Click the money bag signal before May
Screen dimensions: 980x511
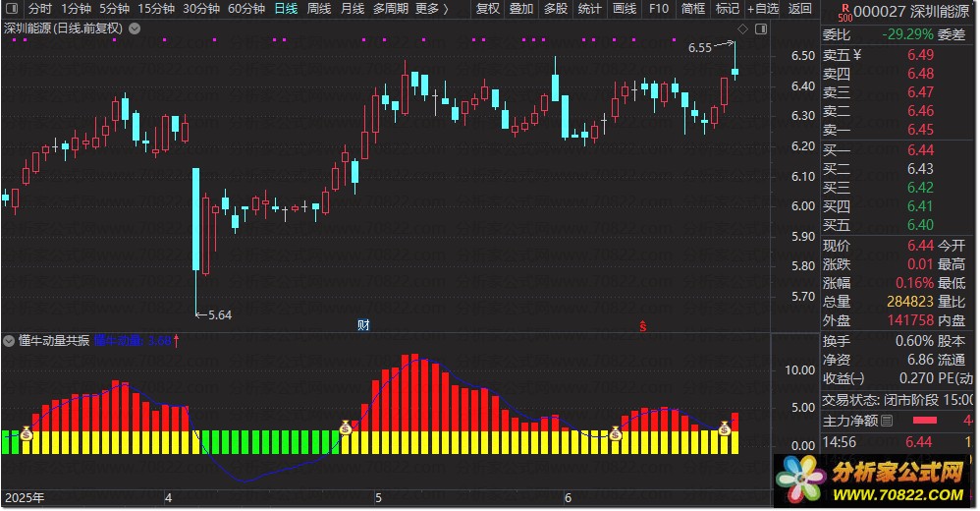[346, 427]
